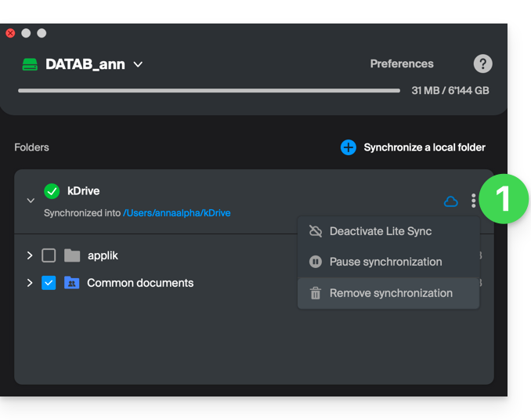This screenshot has width=531, height=420.
Task: Uncheck the Common documents checkbox
Action: (x=49, y=283)
